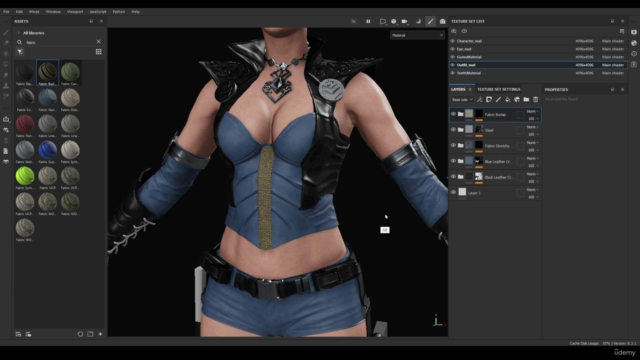Open the Display settings icon on right sidebar
The width and height of the screenshot is (640, 360).
click(634, 32)
